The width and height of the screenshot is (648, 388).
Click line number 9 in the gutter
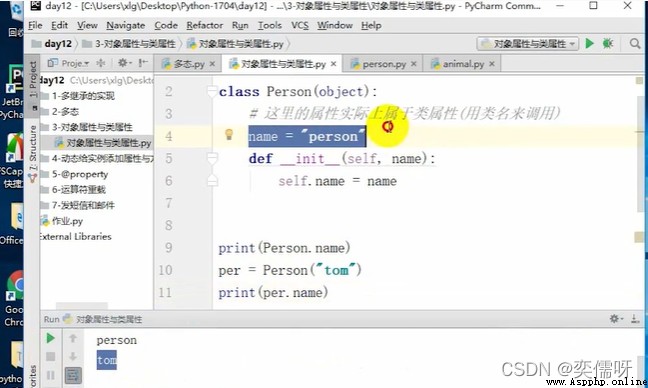pyautogui.click(x=169, y=248)
